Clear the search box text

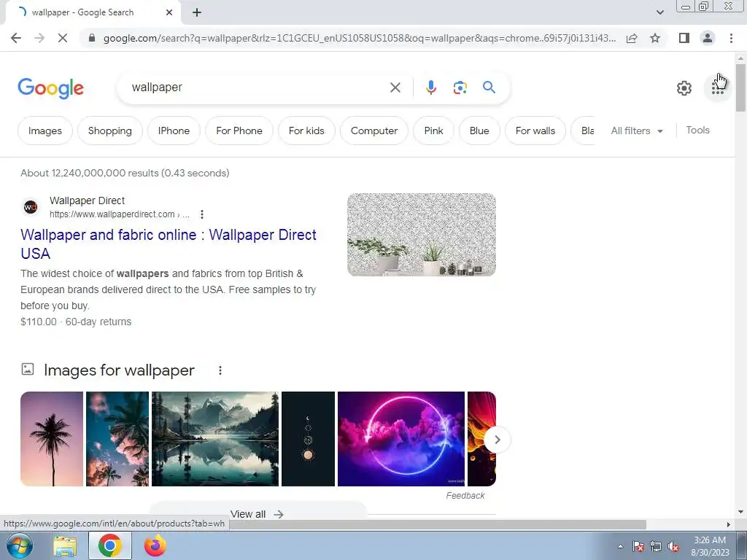pyautogui.click(x=395, y=87)
